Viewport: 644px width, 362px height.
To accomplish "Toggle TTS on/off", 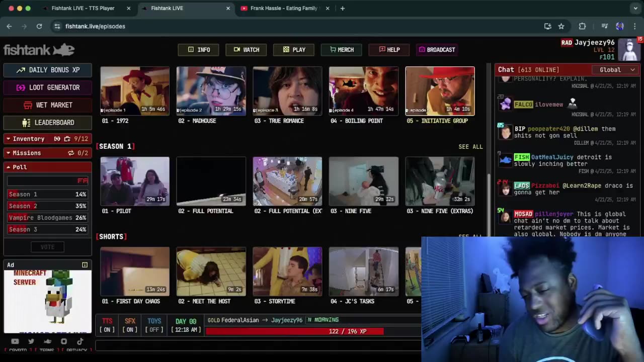I will (x=107, y=325).
